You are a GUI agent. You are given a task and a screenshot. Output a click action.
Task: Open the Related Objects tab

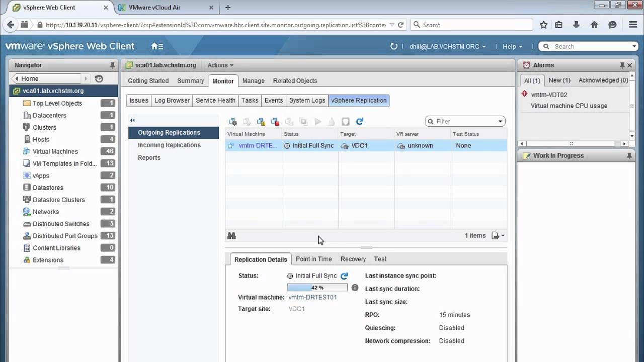click(x=295, y=81)
